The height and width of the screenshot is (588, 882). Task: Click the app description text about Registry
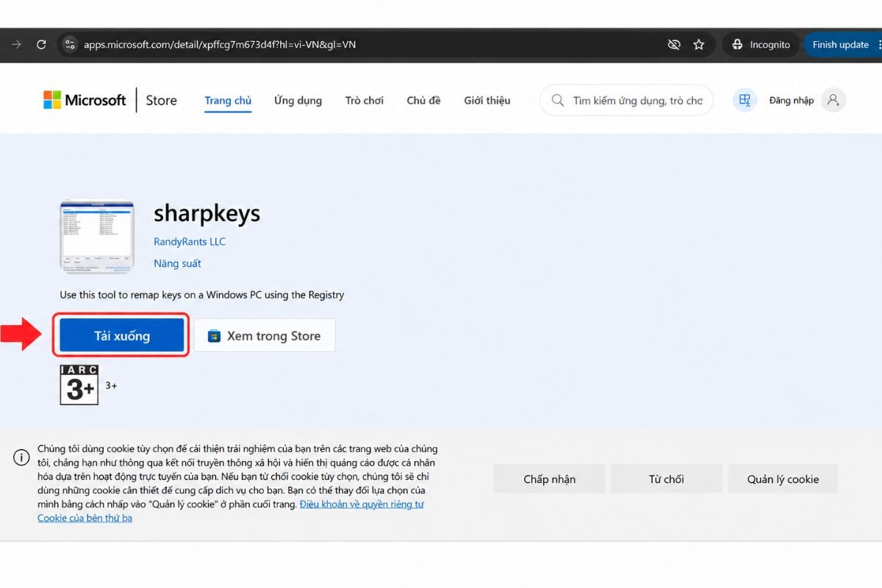[202, 295]
